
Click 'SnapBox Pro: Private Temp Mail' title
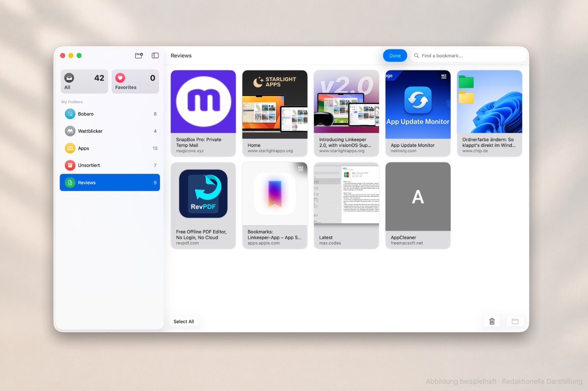coord(199,143)
